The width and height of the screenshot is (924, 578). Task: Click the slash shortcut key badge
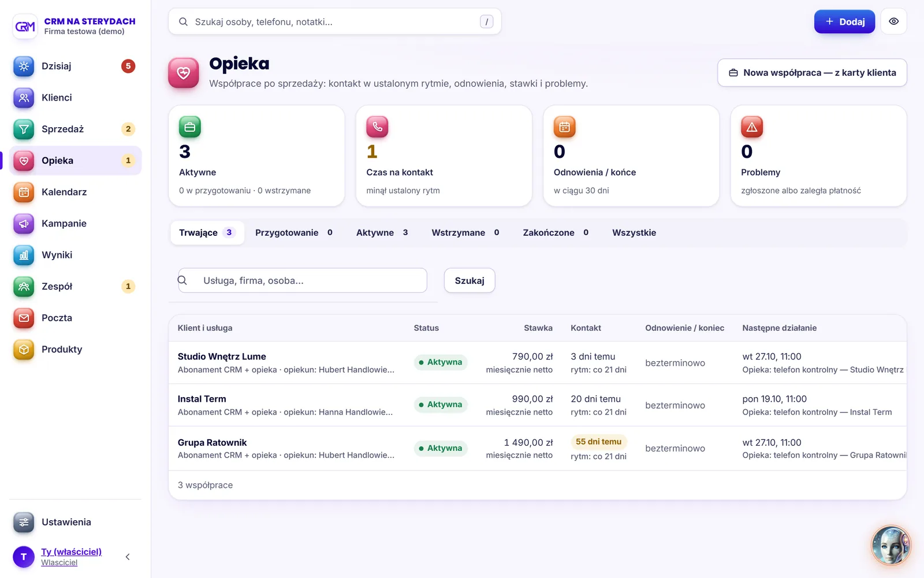(x=487, y=22)
